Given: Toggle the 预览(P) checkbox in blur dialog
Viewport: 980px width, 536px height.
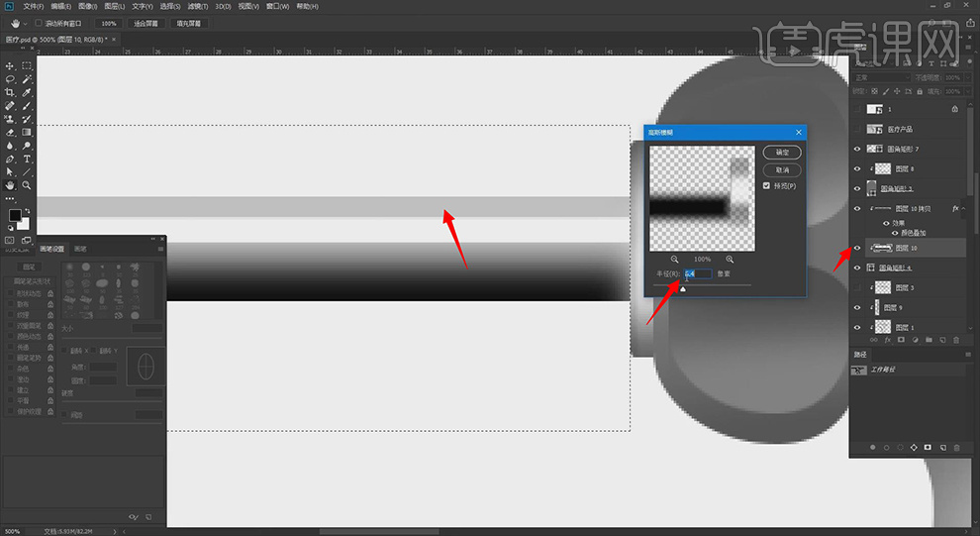Looking at the screenshot, I should click(766, 185).
